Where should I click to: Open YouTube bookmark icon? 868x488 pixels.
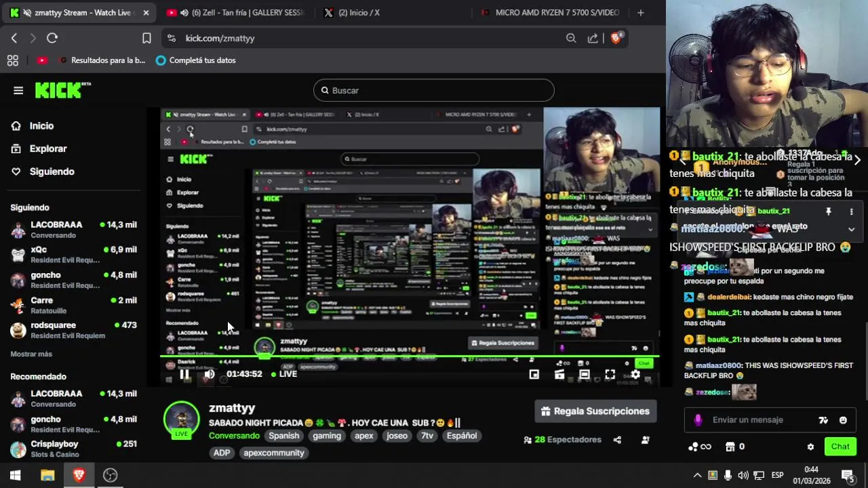(x=42, y=60)
